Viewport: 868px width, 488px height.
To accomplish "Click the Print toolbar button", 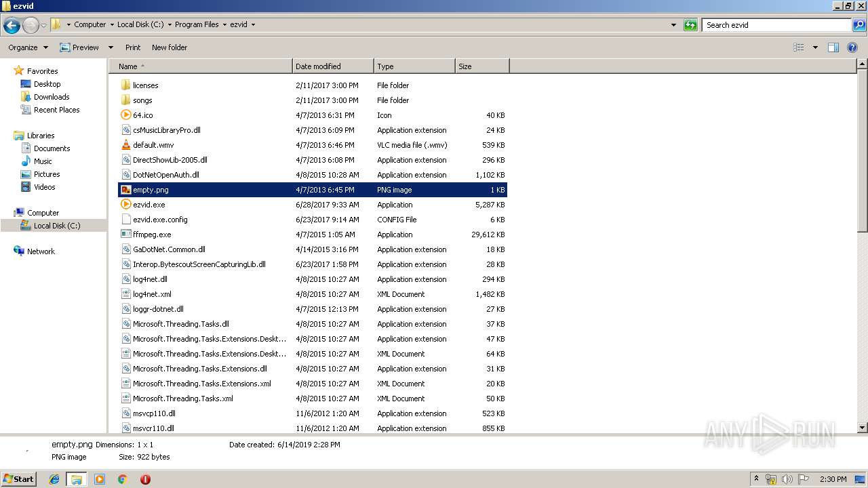I will pyautogui.click(x=133, y=47).
